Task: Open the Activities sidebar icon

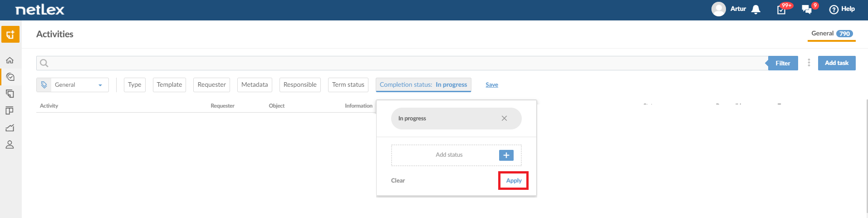Action: click(x=10, y=77)
